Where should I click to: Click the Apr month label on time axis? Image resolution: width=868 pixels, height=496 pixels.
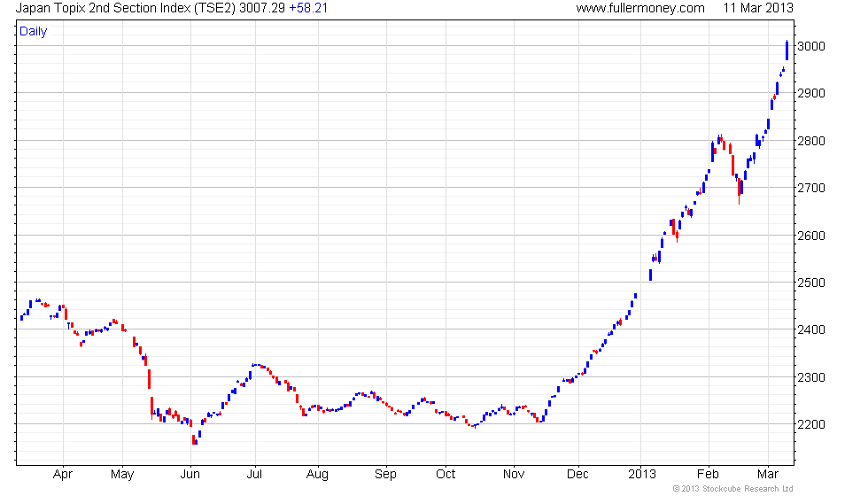click(x=63, y=475)
